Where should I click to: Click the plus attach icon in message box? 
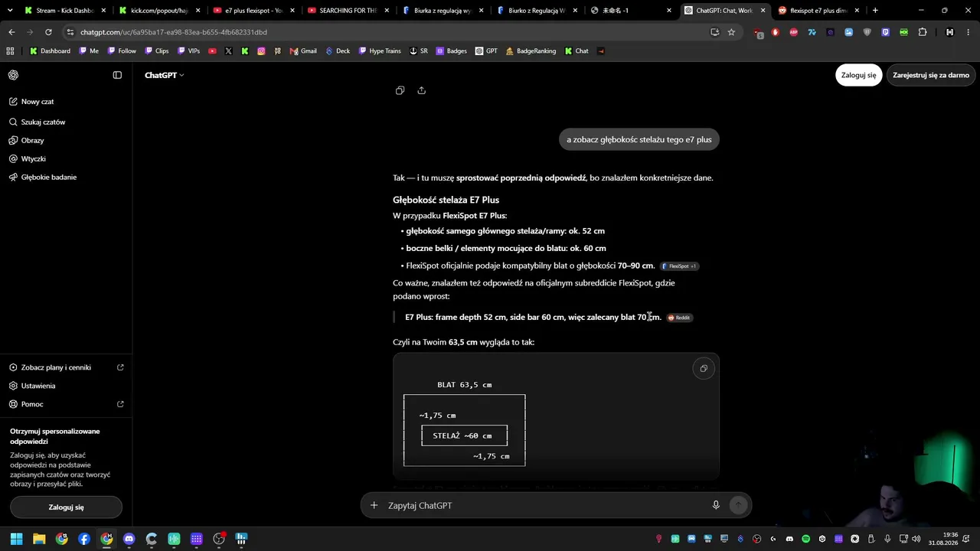point(374,505)
